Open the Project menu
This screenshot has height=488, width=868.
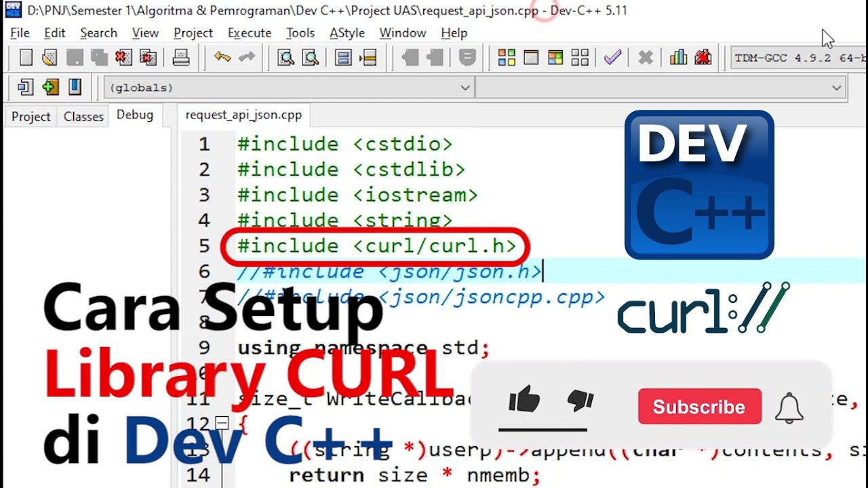pyautogui.click(x=193, y=33)
